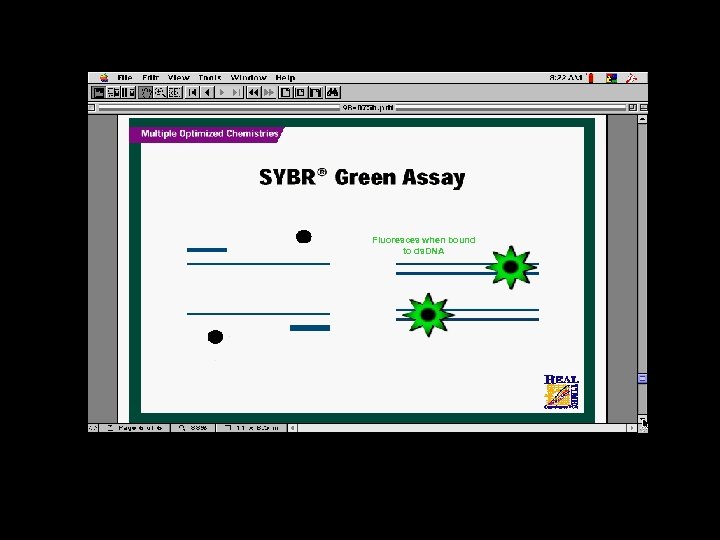720x540 pixels.
Task: Open the page size status box
Action: [252, 428]
